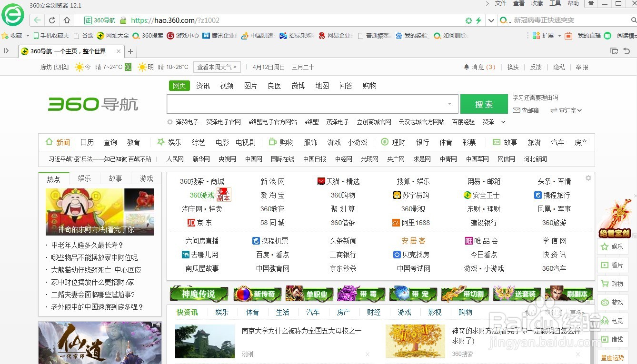Open the 网址大全 bookmark
This screenshot has height=364, width=637.
113,36
